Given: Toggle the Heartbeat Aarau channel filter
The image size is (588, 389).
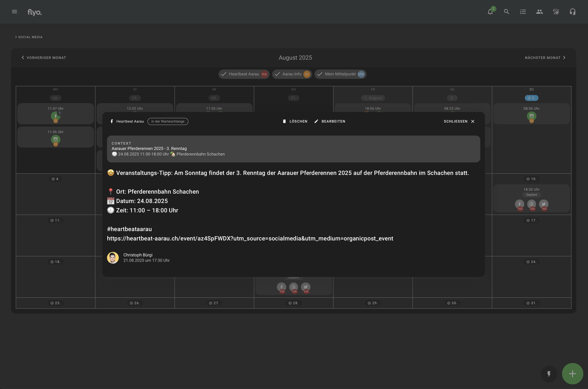Looking at the screenshot, I should 244,74.
